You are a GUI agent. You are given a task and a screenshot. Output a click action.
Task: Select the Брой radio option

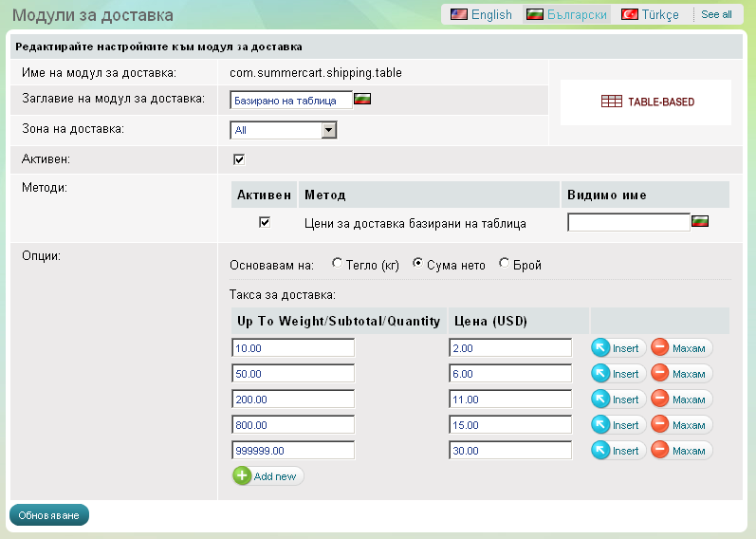coord(504,265)
